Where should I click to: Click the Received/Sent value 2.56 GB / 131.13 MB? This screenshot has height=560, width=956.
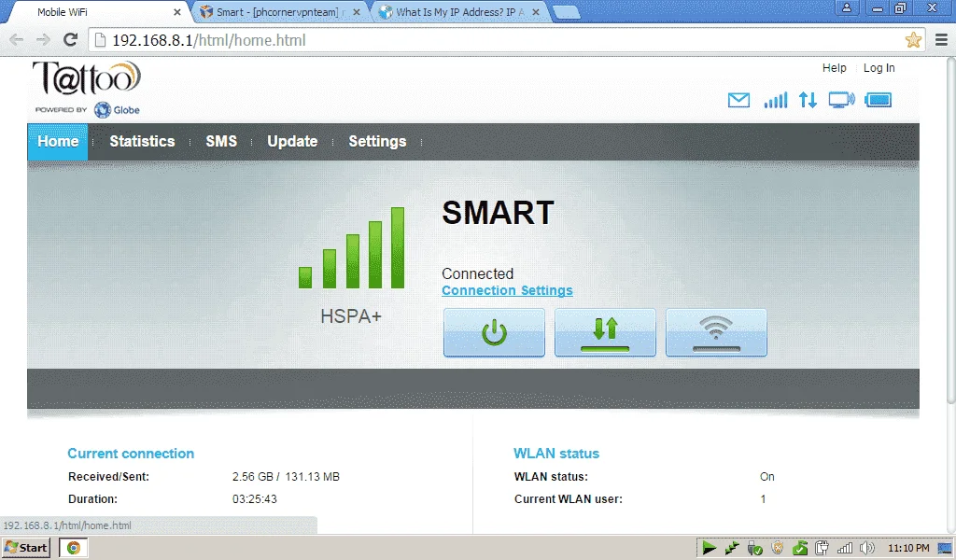286,477
